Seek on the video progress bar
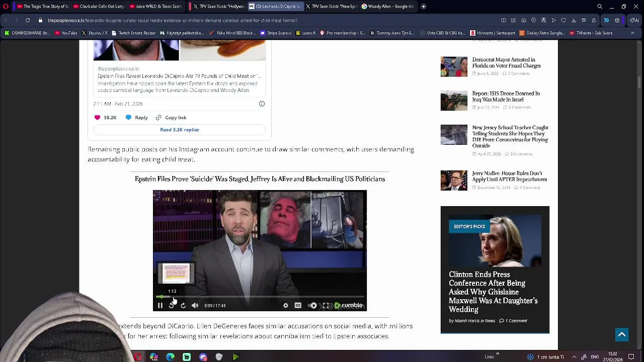 (x=260, y=297)
